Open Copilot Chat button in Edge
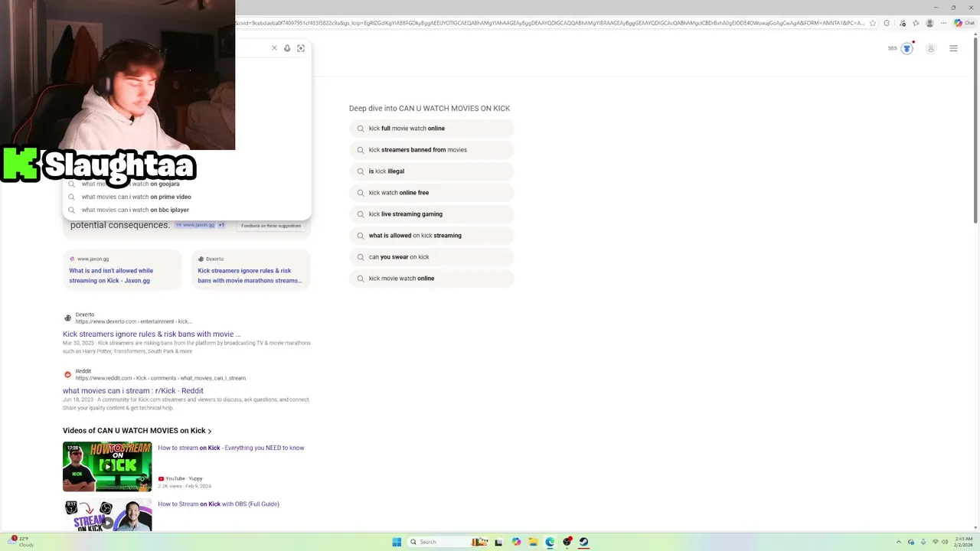Image resolution: width=980 pixels, height=551 pixels. tap(964, 23)
